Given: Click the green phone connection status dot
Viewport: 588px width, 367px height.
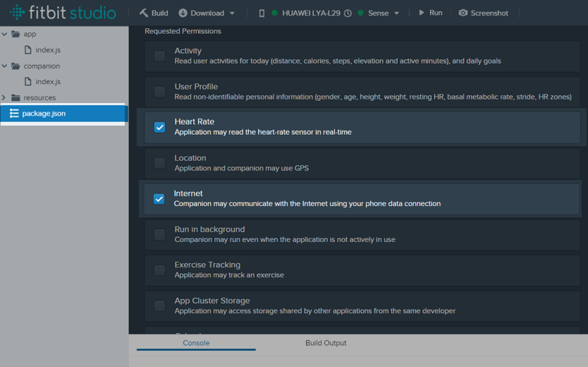Looking at the screenshot, I should click(274, 13).
